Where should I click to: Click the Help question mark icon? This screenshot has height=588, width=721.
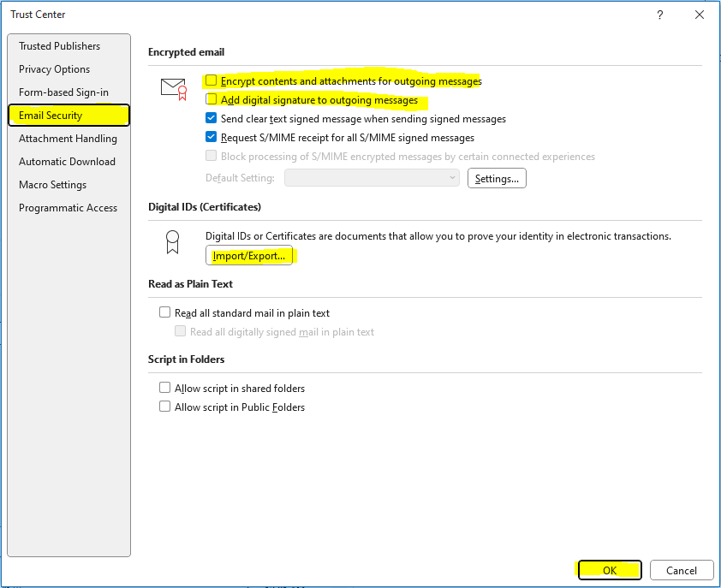(660, 15)
